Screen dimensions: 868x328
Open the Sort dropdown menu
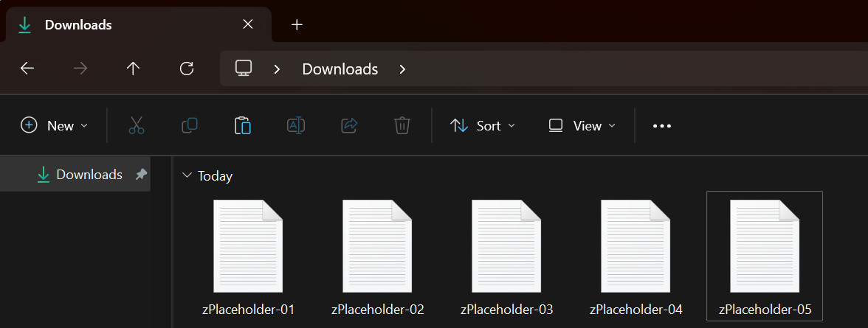[482, 125]
